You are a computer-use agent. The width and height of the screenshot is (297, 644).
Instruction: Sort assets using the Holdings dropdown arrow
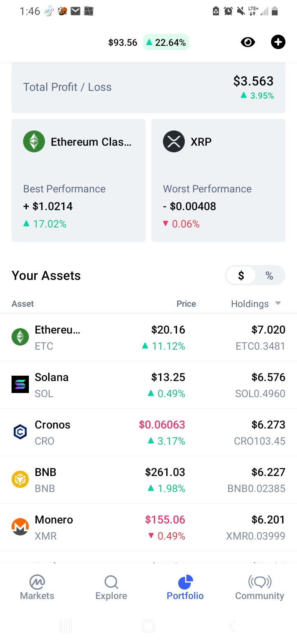tap(278, 303)
